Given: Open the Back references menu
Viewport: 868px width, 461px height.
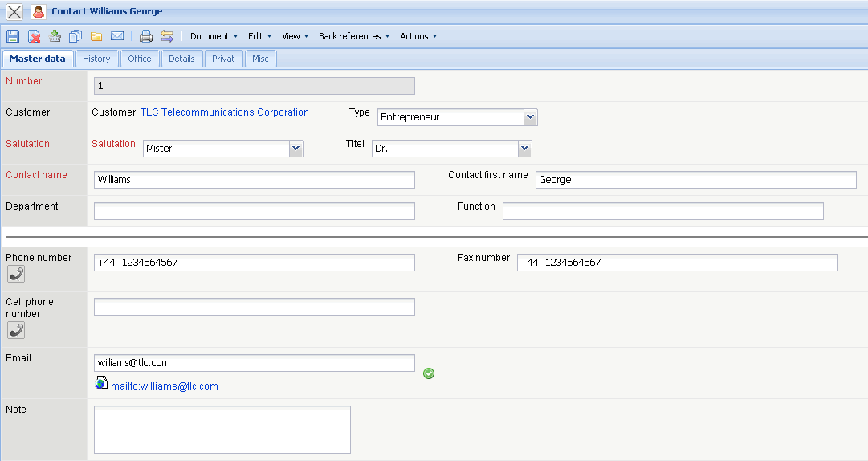Looking at the screenshot, I should [x=353, y=36].
